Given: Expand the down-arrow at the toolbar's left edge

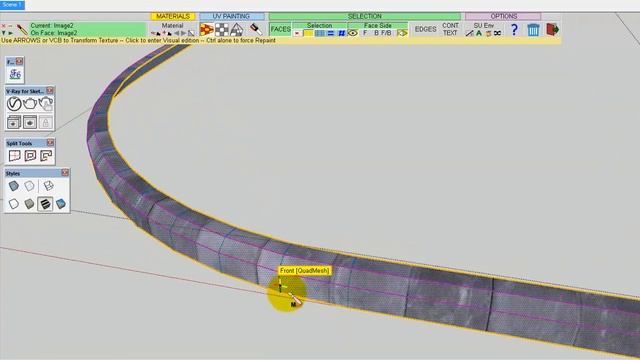Looking at the screenshot, I should [x=3, y=33].
